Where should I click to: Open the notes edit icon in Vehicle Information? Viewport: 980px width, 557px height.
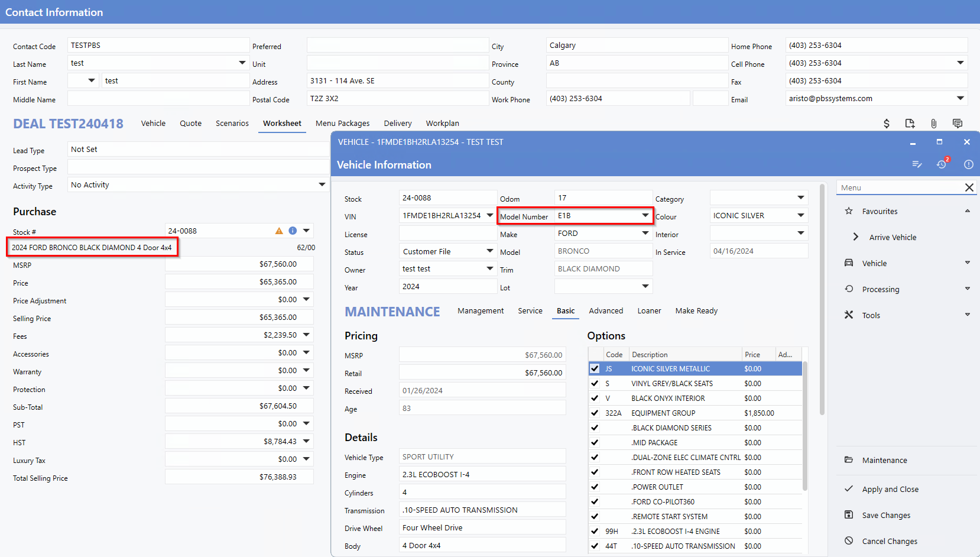coord(917,164)
